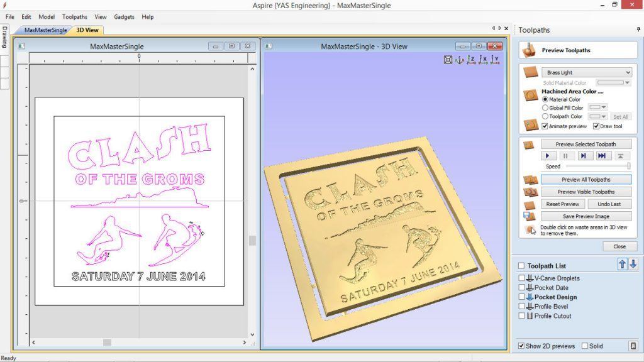Open the Toolpath Color picker dropdown

pyautogui.click(x=597, y=116)
